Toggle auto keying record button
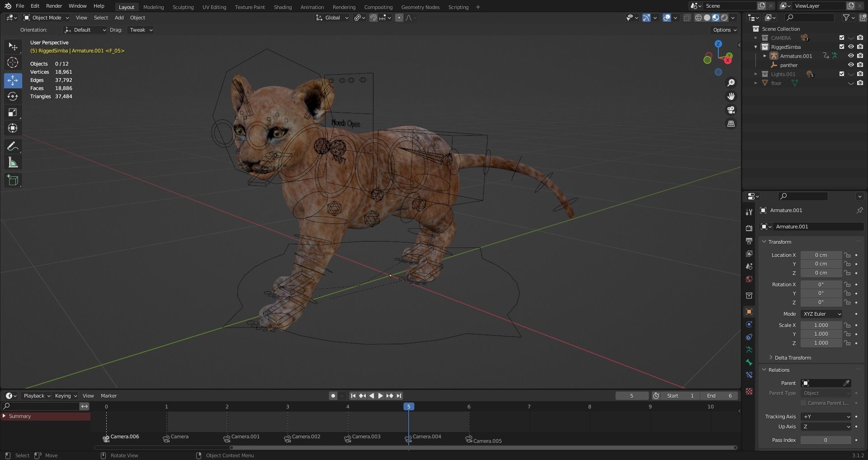The width and height of the screenshot is (868, 460). (x=333, y=396)
